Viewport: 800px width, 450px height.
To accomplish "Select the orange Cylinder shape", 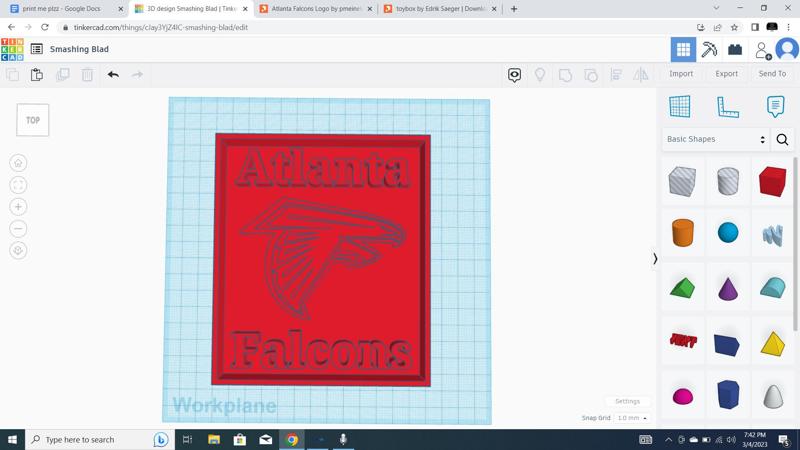I will tap(682, 233).
